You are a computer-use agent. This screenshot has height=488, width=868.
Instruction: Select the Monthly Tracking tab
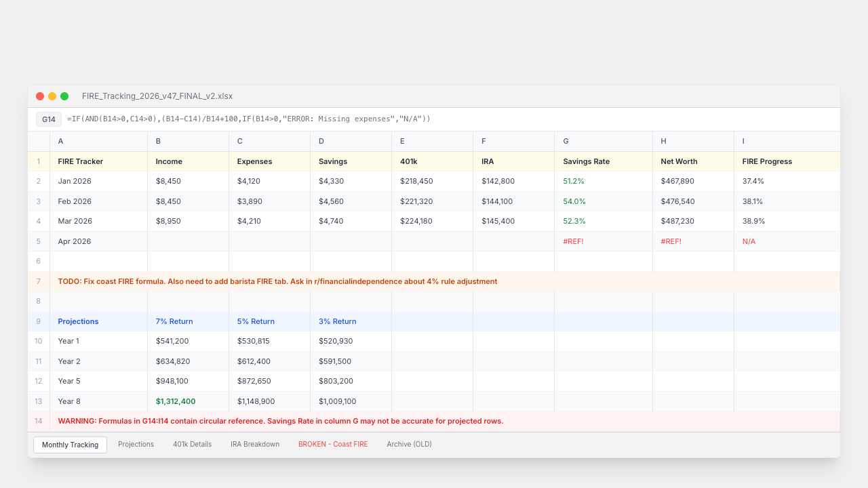click(70, 445)
